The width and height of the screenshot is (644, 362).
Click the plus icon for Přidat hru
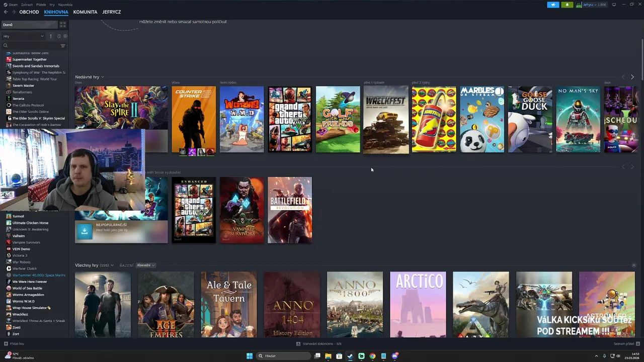[x=6, y=344]
